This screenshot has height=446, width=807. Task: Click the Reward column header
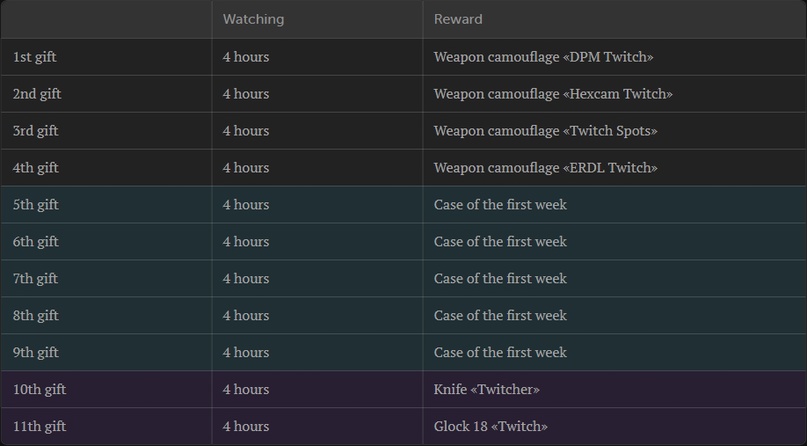(458, 19)
